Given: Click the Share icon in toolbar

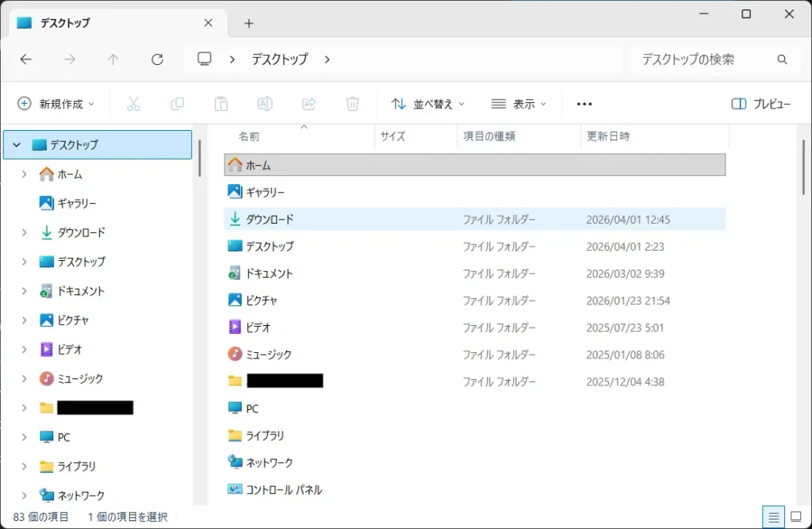Looking at the screenshot, I should point(309,104).
